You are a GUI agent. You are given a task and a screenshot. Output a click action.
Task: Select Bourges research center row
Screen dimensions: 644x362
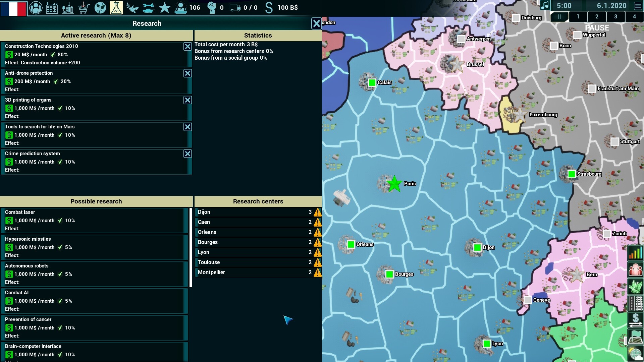pos(258,242)
